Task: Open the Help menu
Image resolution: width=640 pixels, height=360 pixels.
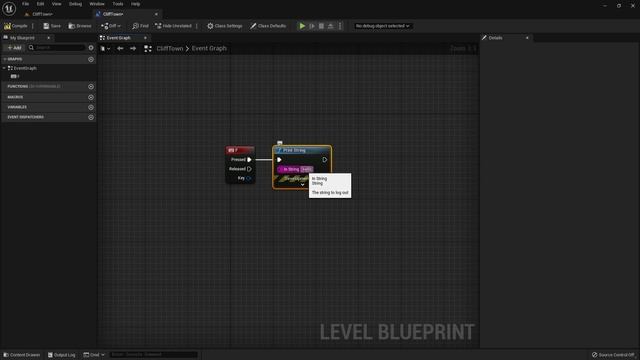Action: pyautogui.click(x=136, y=4)
